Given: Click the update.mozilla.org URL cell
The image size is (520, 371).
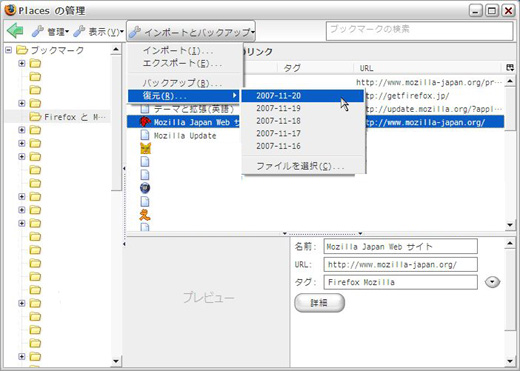Looking at the screenshot, I should point(433,109).
